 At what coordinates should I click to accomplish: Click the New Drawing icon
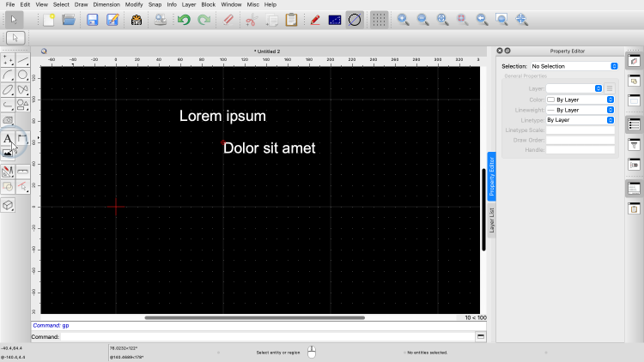49,20
